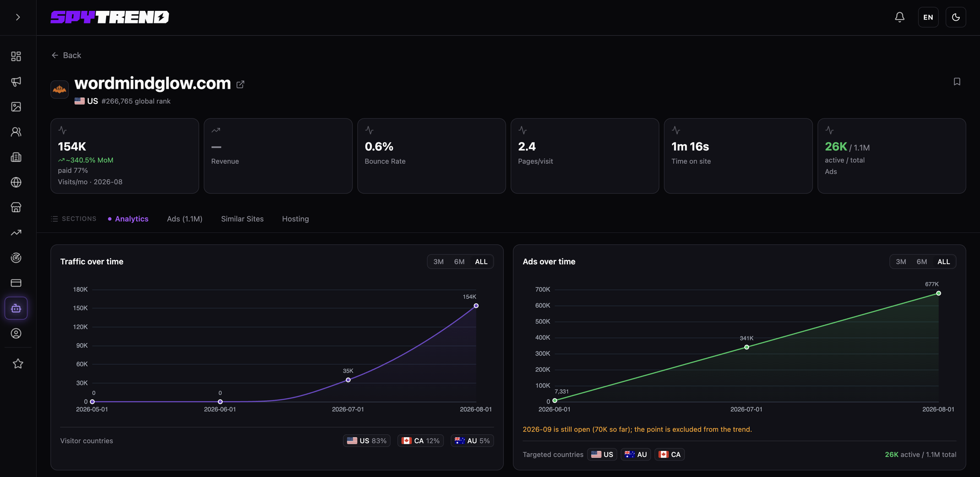Open the image creatives icon in sidebar
Viewport: 980px width, 477px height.
point(16,107)
